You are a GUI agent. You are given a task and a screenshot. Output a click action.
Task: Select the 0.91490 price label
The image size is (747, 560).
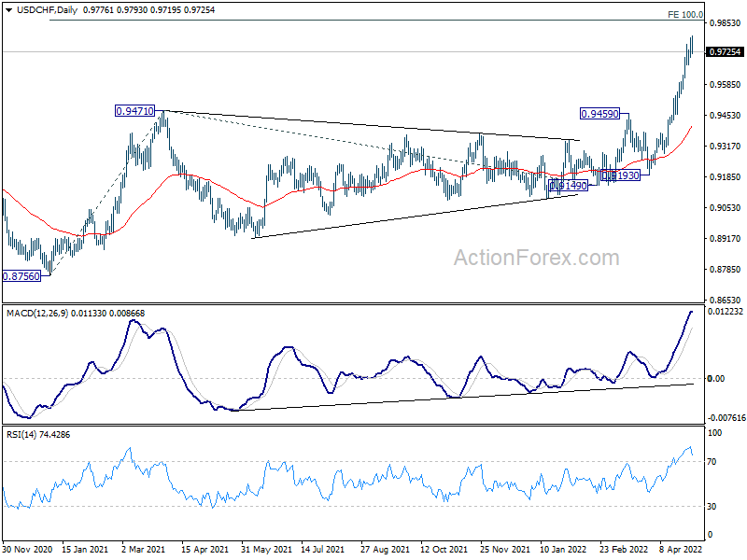point(569,186)
